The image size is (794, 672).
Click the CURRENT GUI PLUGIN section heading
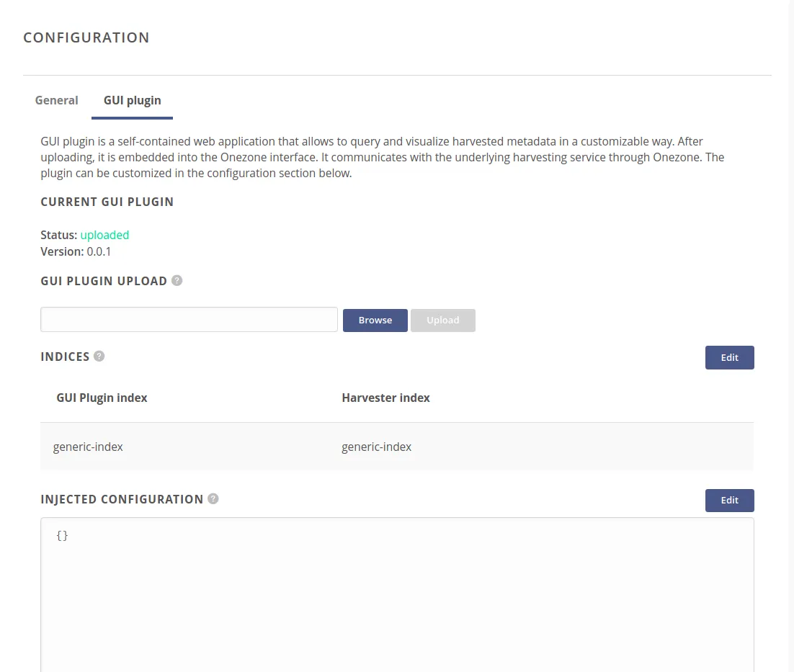(107, 202)
